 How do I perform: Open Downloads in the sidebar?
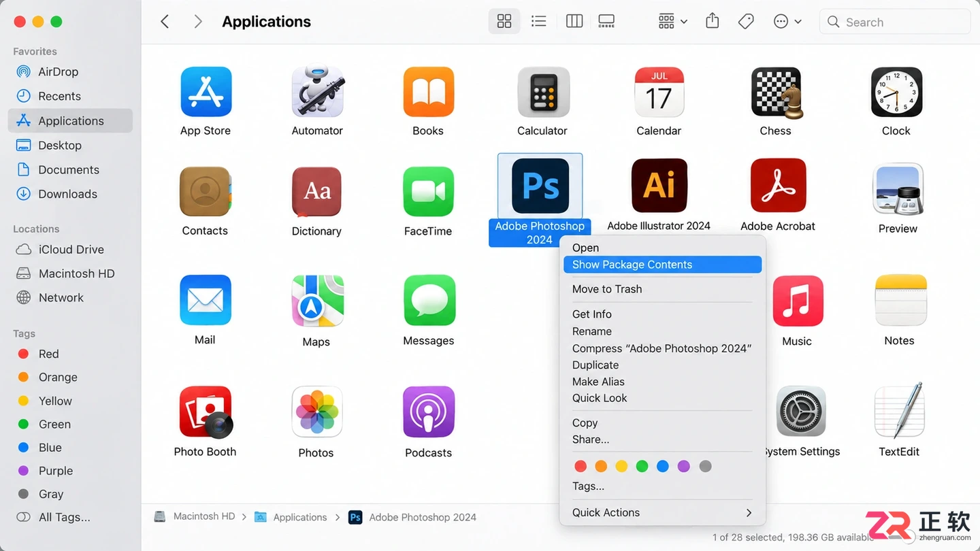71,194
